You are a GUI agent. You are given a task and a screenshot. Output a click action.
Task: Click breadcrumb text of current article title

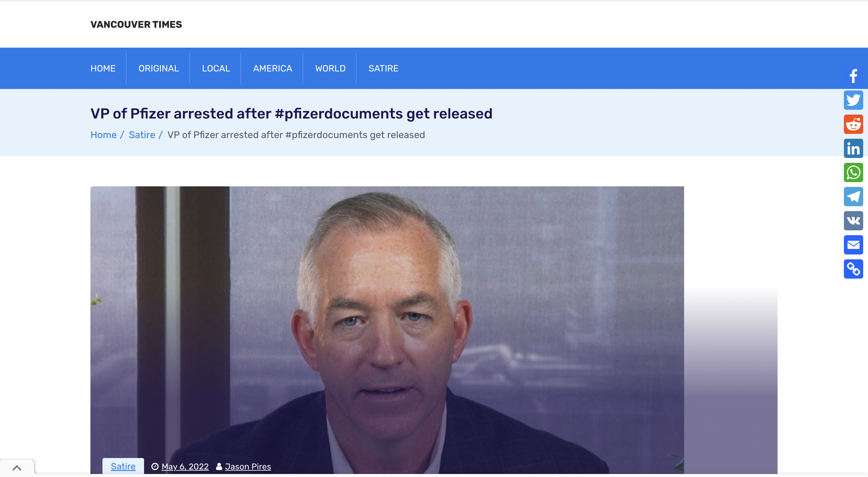(296, 135)
